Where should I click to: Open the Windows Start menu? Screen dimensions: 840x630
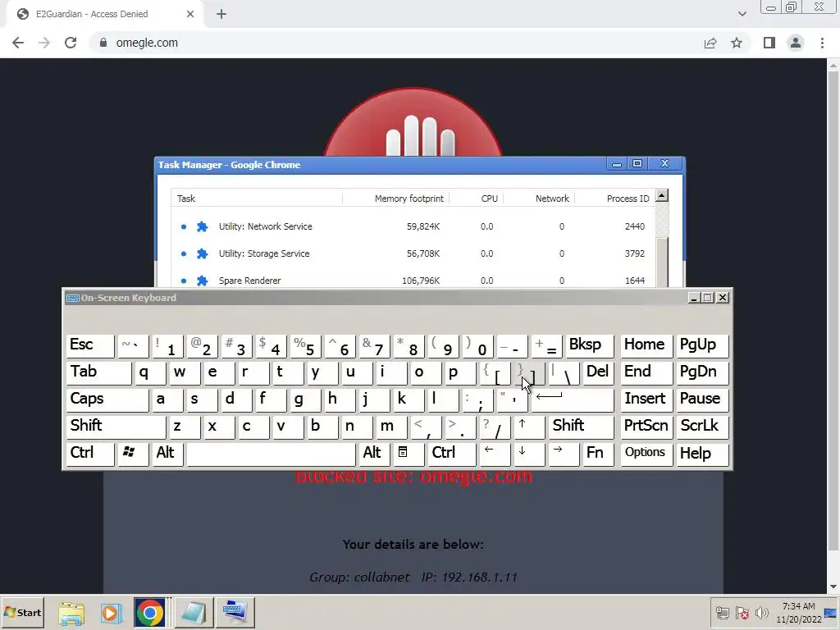22,612
